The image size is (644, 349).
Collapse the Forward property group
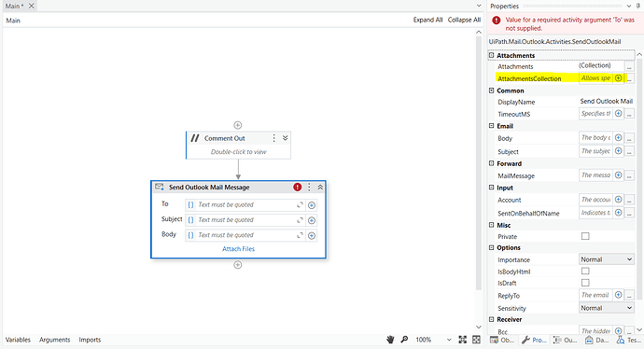[491, 163]
